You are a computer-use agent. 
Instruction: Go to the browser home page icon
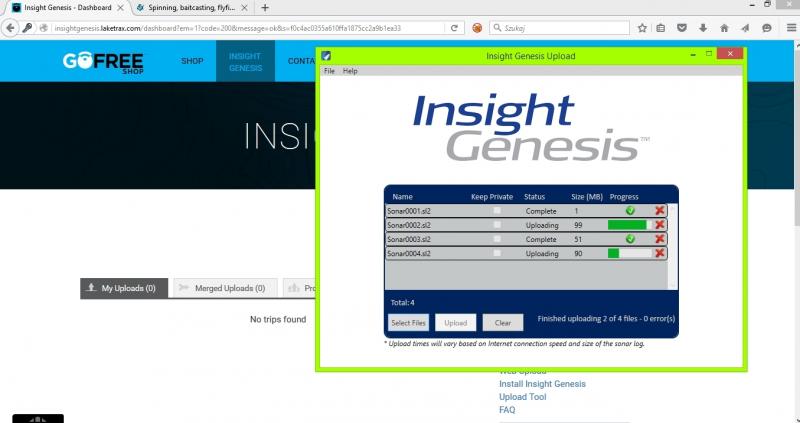(723, 28)
